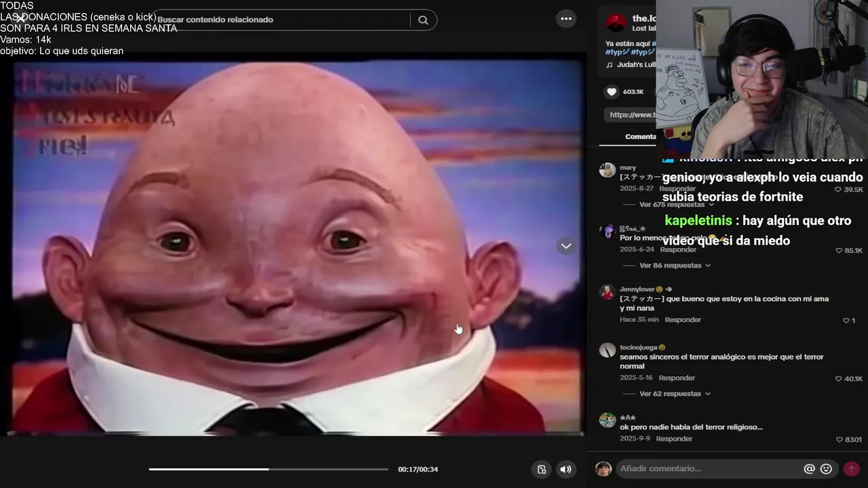Open mary's profile avatar
Screen dimensions: 868x488
(607, 169)
